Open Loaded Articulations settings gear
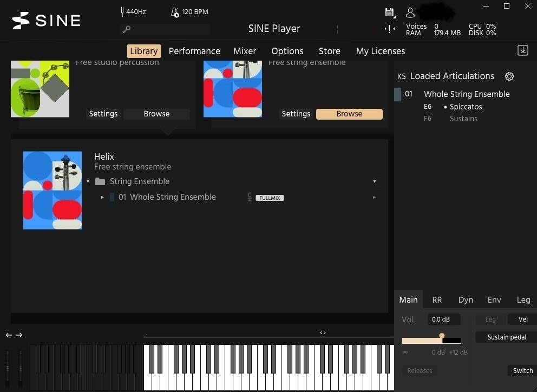 point(509,76)
